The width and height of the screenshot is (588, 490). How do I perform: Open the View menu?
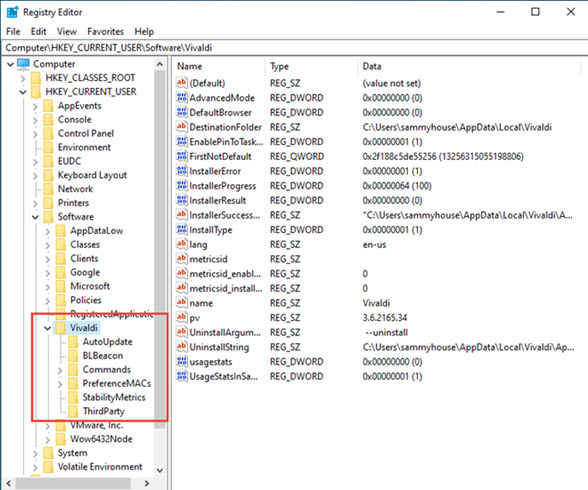click(67, 31)
